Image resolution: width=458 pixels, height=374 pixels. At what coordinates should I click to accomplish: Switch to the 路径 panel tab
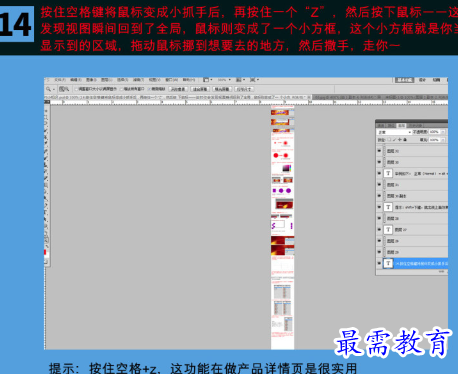pyautogui.click(x=391, y=126)
